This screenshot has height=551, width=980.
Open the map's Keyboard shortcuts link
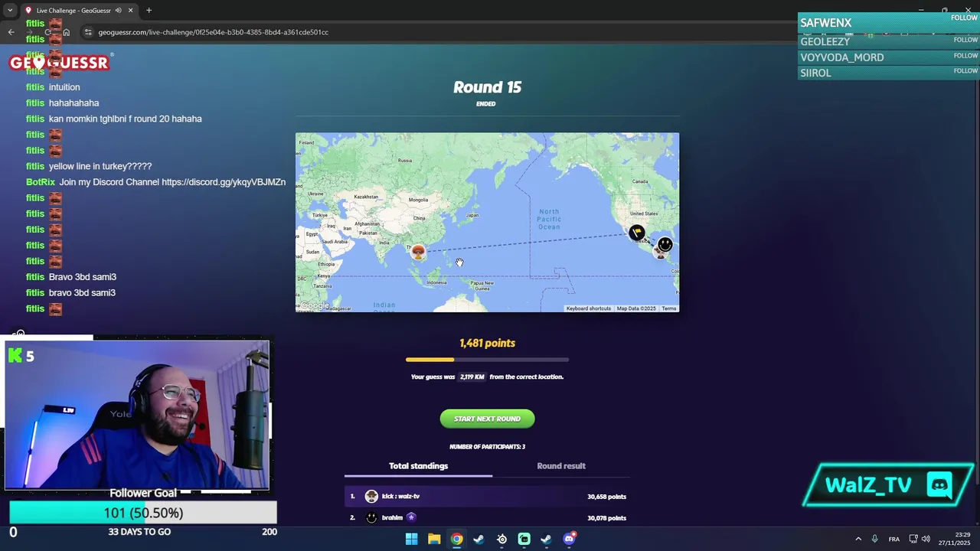coord(589,308)
